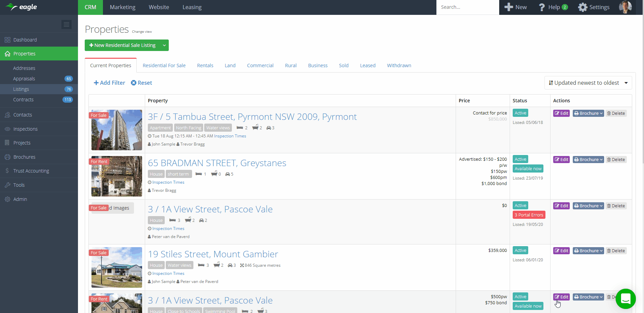644x313 pixels.
Task: Edit the 65 Bradman Street listing
Action: [561, 160]
